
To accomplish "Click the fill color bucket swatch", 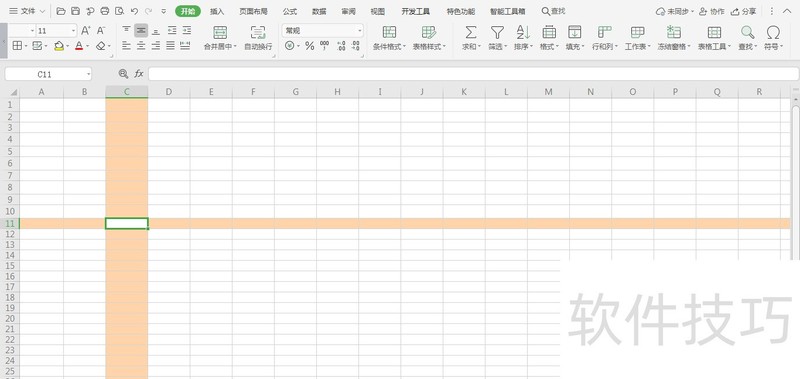I will [59, 46].
